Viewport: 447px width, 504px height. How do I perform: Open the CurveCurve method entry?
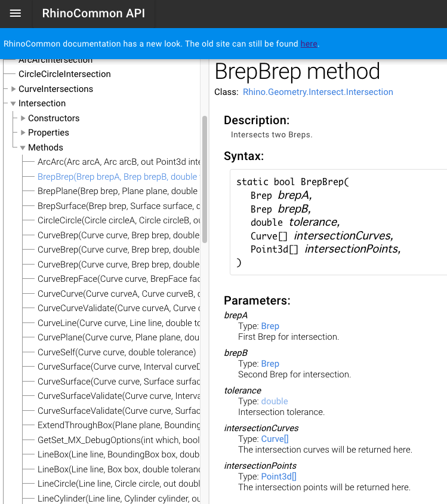tap(119, 294)
